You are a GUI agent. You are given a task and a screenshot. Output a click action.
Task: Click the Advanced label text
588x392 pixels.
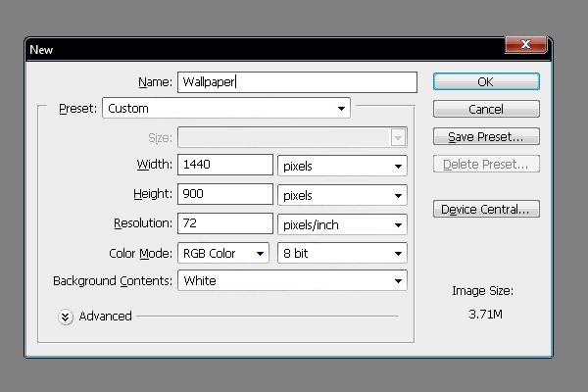[x=106, y=317]
